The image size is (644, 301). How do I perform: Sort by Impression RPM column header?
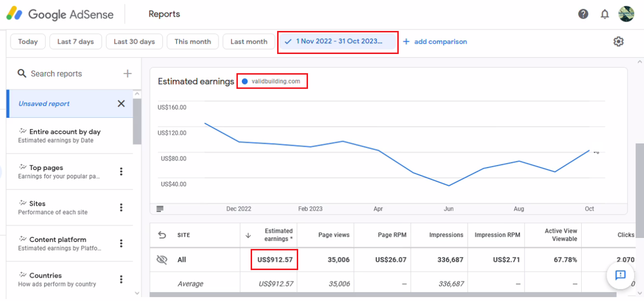(x=497, y=235)
